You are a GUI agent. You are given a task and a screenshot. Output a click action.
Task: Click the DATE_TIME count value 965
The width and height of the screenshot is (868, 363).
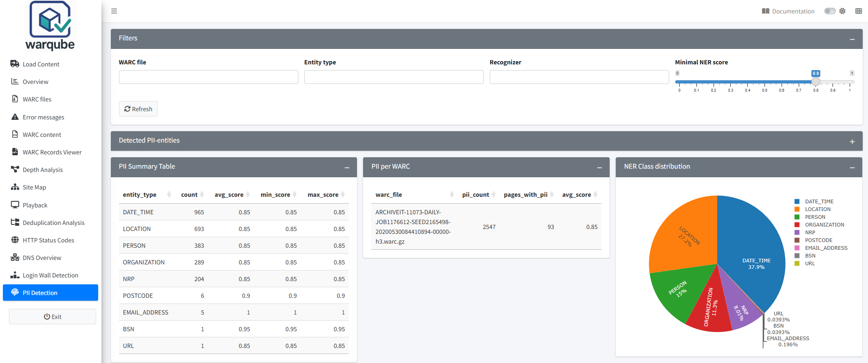(x=199, y=212)
